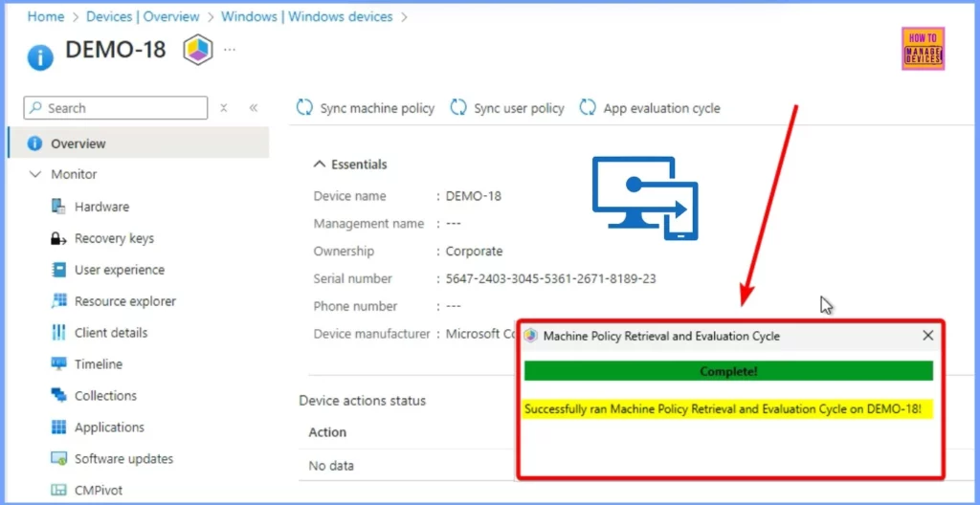Clear the search box with X icon
The image size is (980, 505).
[223, 108]
